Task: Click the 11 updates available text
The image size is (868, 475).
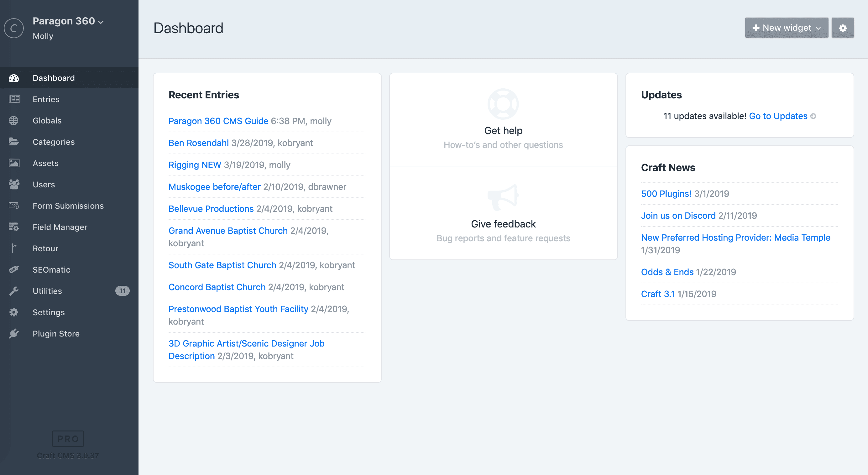Action: 704,116
